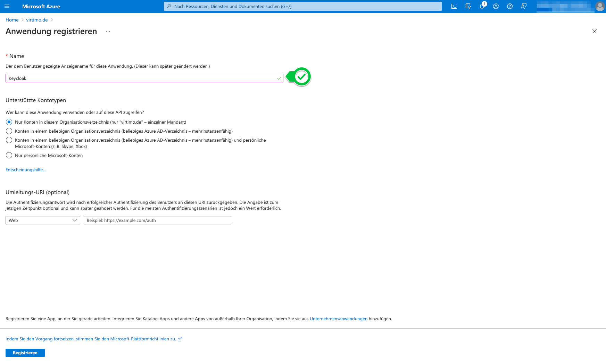Click the Registrieren button
The image size is (606, 364).
pos(25,353)
